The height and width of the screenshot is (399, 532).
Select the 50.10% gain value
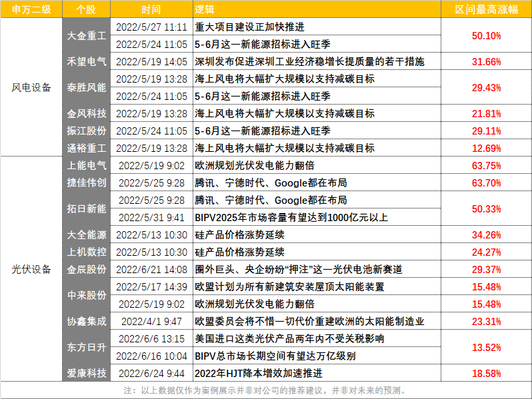coord(486,35)
